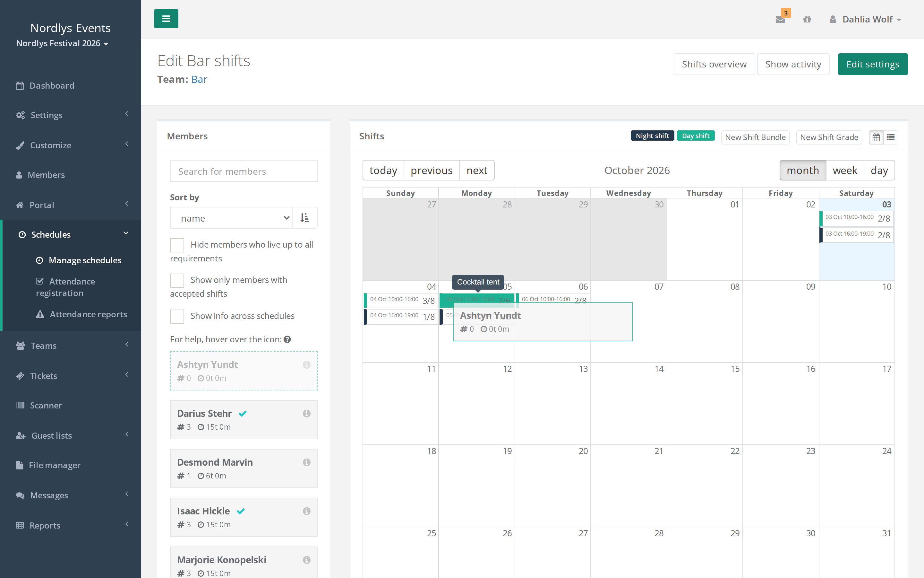Open info icon for Marjorie Konopelski
The width and height of the screenshot is (924, 578).
(307, 560)
